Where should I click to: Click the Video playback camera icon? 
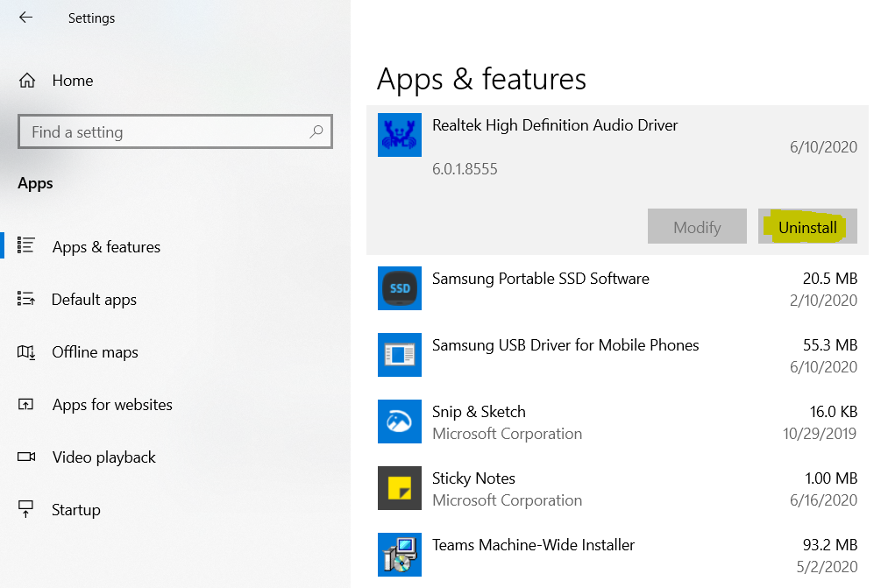26,457
